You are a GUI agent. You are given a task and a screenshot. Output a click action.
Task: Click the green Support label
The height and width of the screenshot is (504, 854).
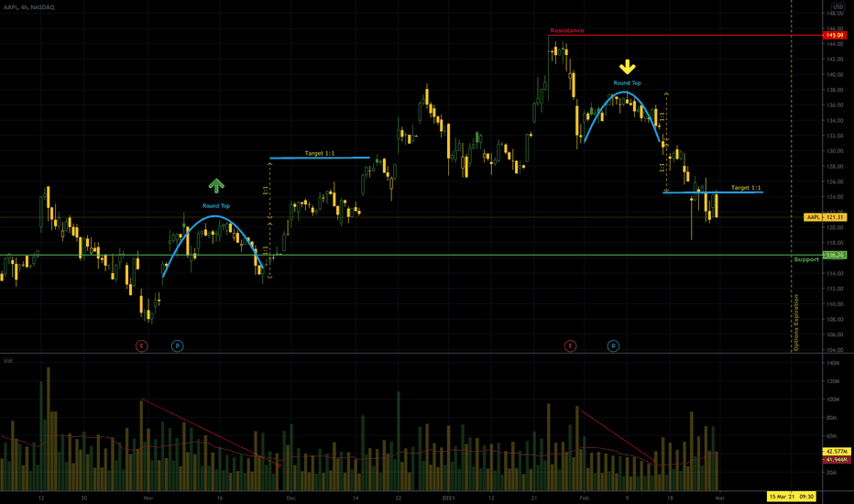pyautogui.click(x=806, y=259)
